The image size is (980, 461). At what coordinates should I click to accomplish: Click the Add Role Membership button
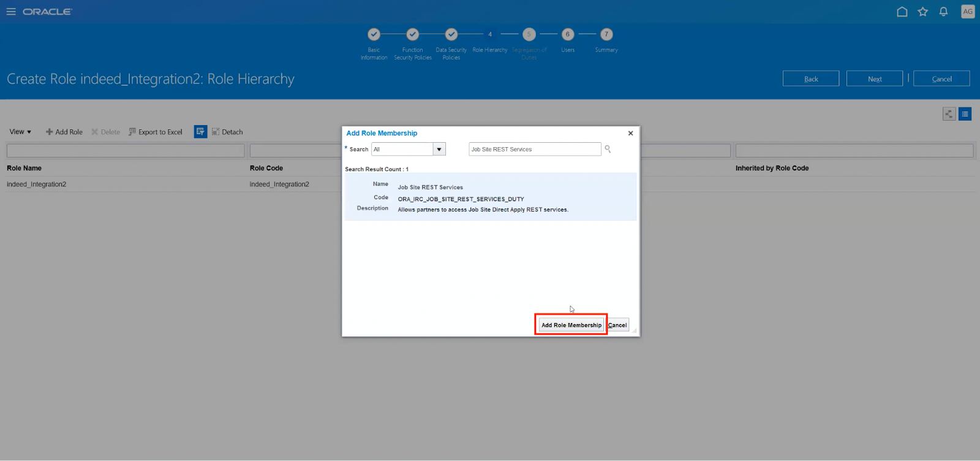(x=571, y=326)
